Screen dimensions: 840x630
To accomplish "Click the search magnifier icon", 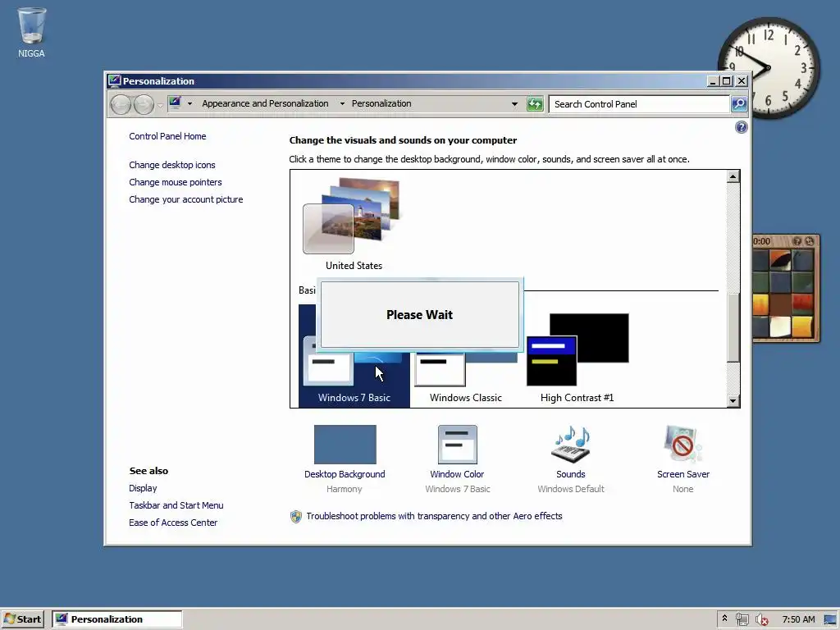I will (739, 104).
